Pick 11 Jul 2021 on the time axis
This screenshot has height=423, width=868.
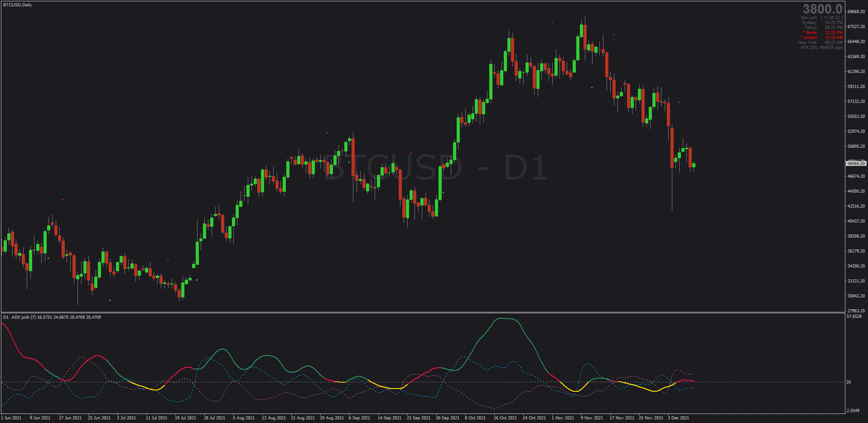coord(156,418)
